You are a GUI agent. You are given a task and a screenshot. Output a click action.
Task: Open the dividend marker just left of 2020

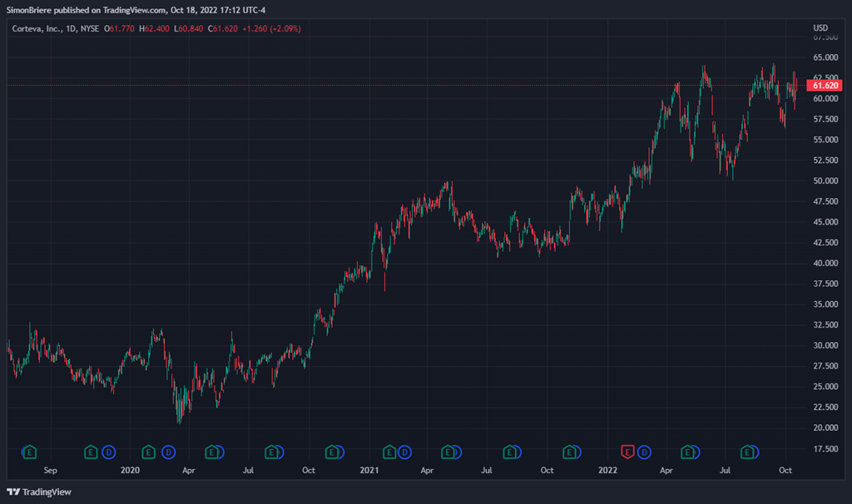click(x=109, y=452)
